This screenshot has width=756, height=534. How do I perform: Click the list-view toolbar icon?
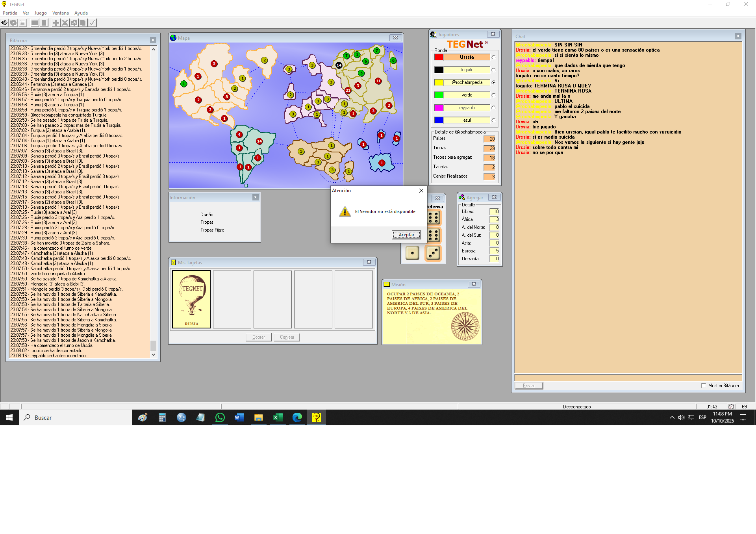[x=22, y=23]
